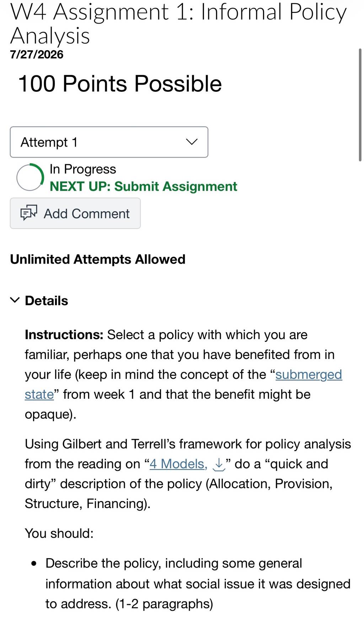Click the 100 Points Possible text

pyautogui.click(x=120, y=84)
